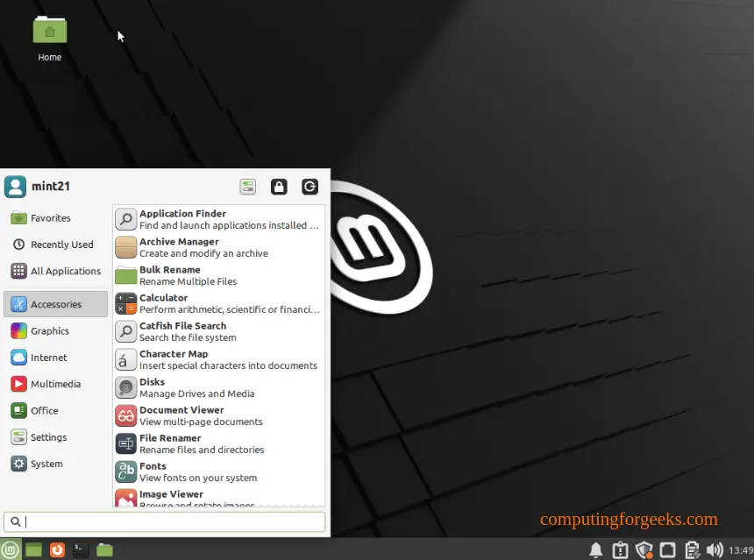Image resolution: width=754 pixels, height=560 pixels.
Task: Click the battery warning tray icon
Action: 621,549
